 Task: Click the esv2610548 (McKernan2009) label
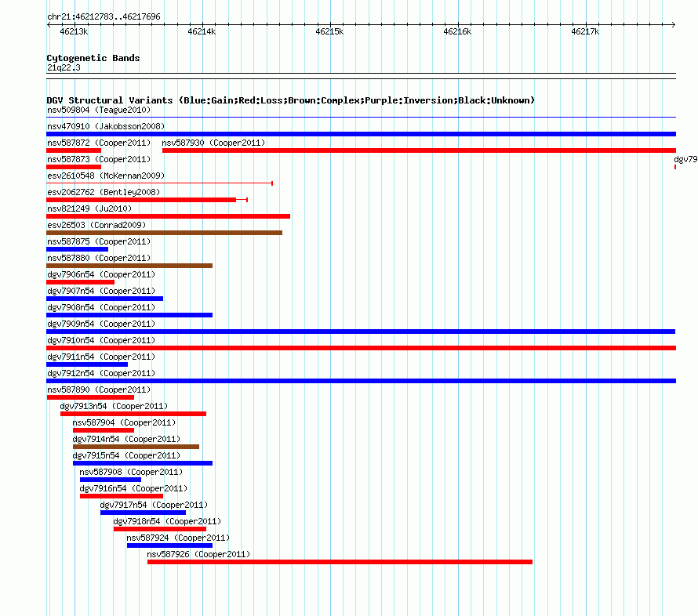click(106, 176)
